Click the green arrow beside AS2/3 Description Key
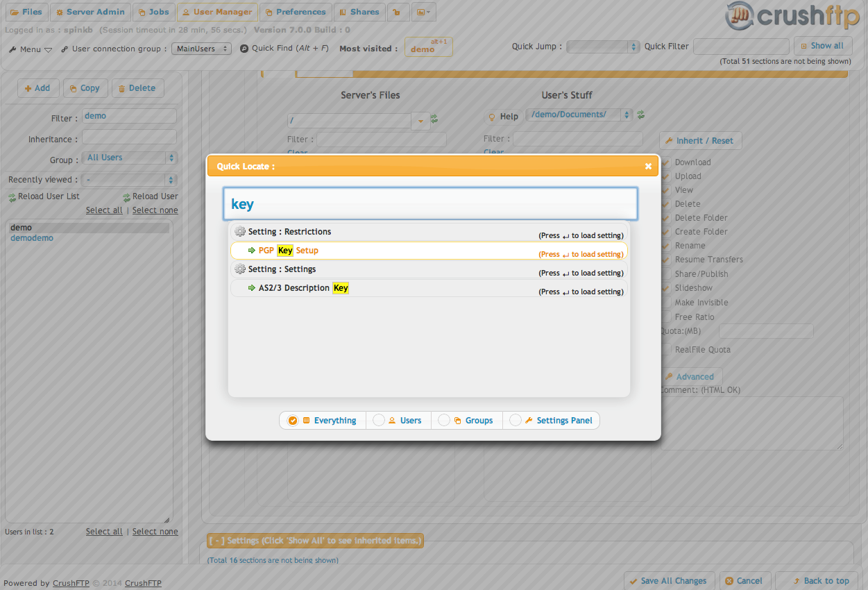The image size is (868, 590). click(252, 288)
